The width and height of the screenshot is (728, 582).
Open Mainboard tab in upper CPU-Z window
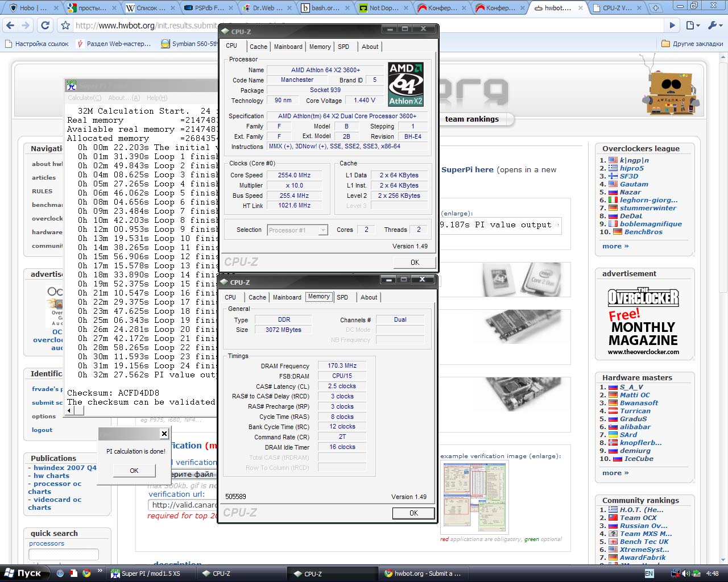coord(288,47)
